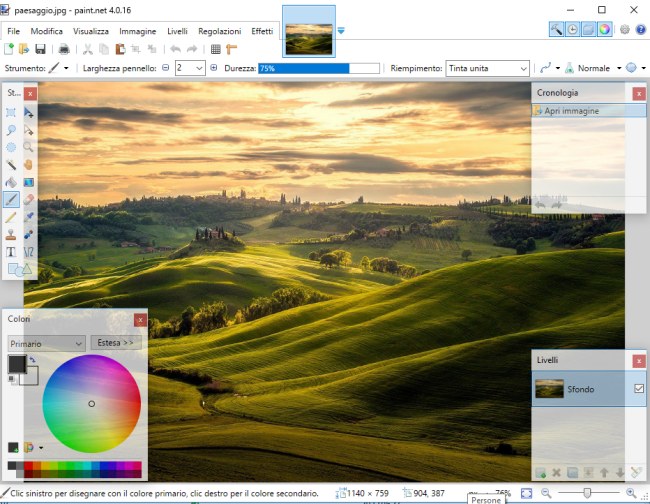Click the Durezza hardness slider bar
The height and width of the screenshot is (504, 650).
click(x=319, y=68)
